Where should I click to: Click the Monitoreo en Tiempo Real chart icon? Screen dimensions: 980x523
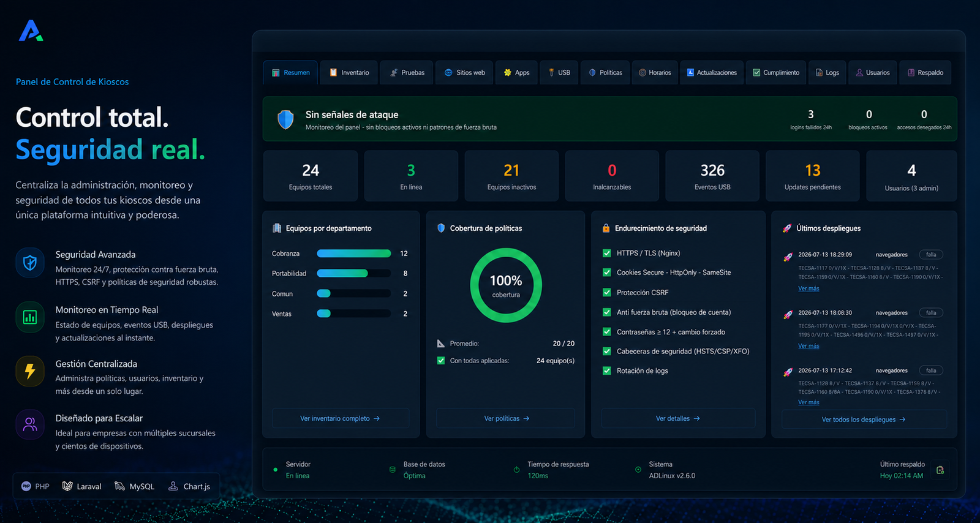[30, 317]
